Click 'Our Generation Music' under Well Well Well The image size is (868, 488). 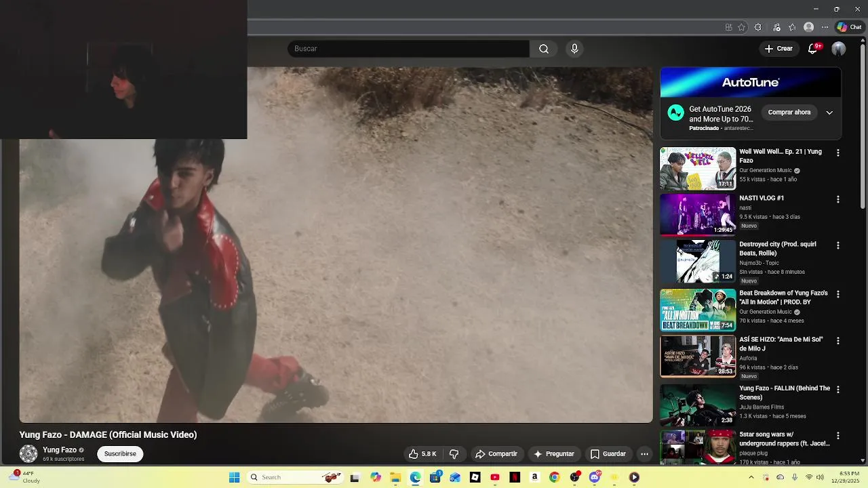coord(766,171)
